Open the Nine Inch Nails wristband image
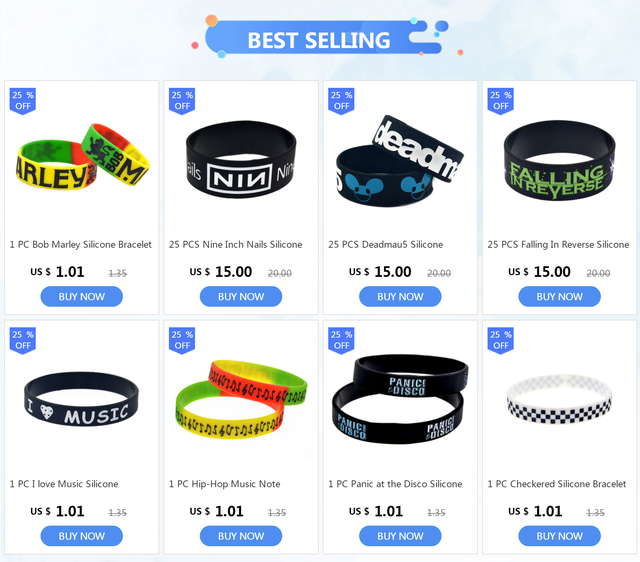Image resolution: width=640 pixels, height=562 pixels. [241, 159]
